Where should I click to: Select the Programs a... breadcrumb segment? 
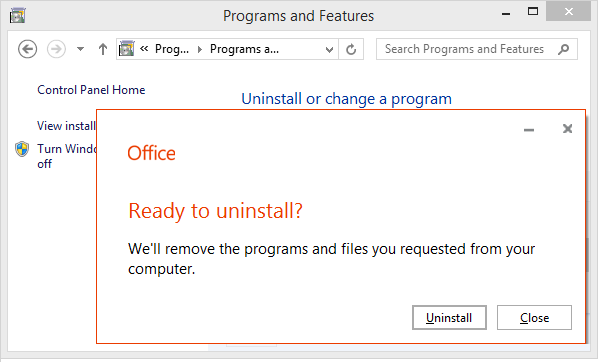click(x=244, y=49)
